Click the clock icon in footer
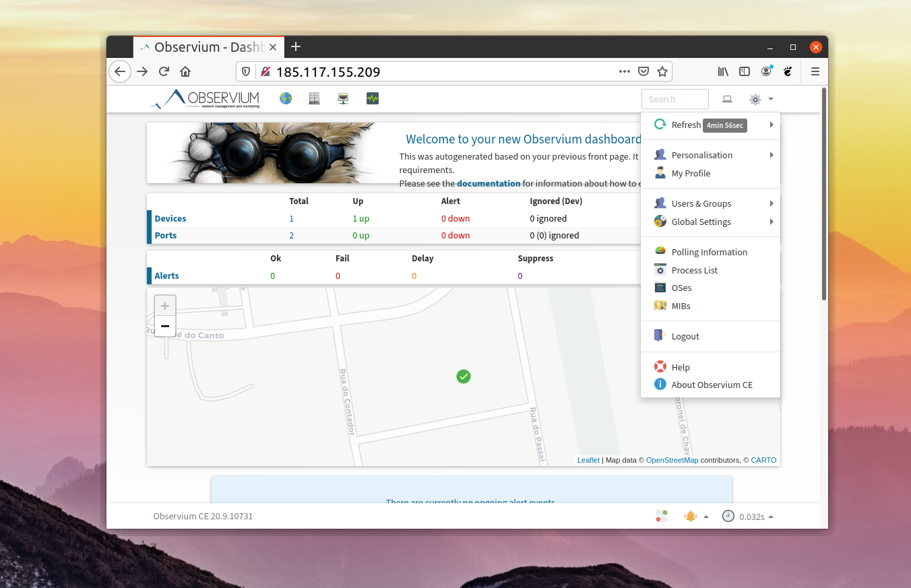 [x=728, y=516]
